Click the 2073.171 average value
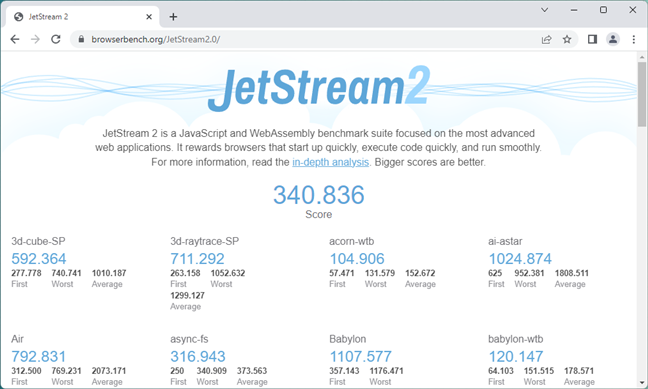Viewport: 648px width, 389px height. point(109,371)
